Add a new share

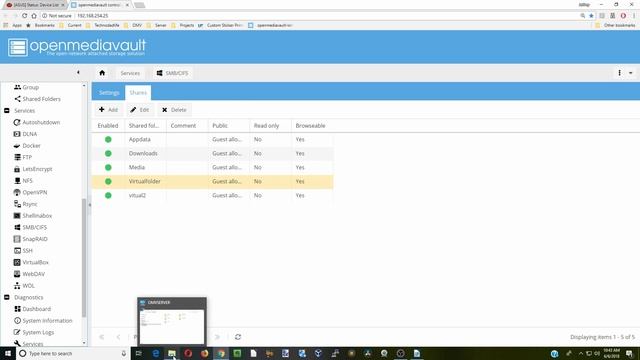click(108, 110)
